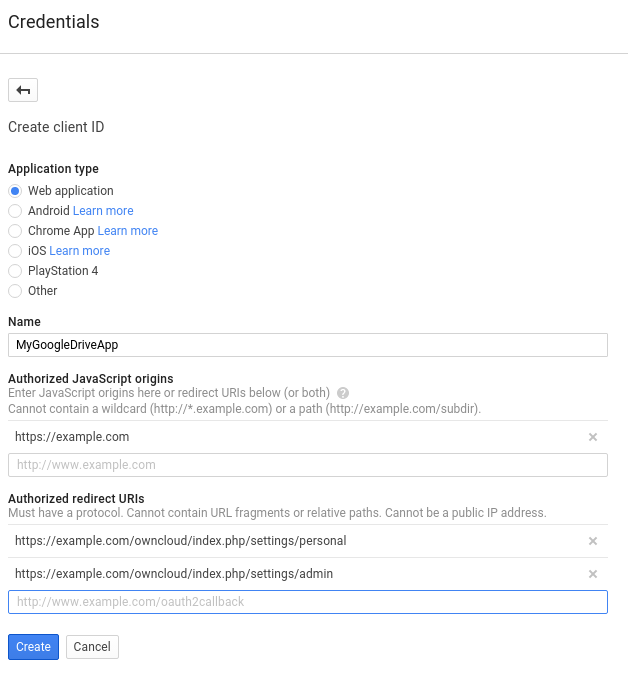Pick the PlayStation 4 application type
Image resolution: width=628 pixels, height=683 pixels.
pyautogui.click(x=15, y=271)
